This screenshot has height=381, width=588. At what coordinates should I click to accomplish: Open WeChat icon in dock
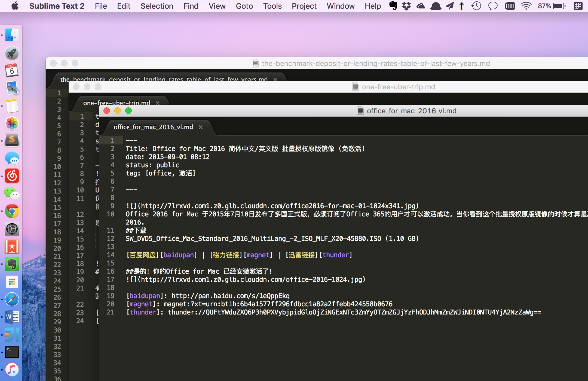click(12, 194)
